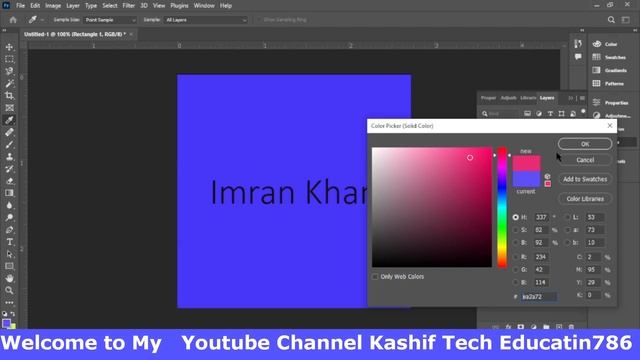This screenshot has width=640, height=360.
Task: Click inside the saturation brightness color field
Action: pyautogui.click(x=432, y=207)
